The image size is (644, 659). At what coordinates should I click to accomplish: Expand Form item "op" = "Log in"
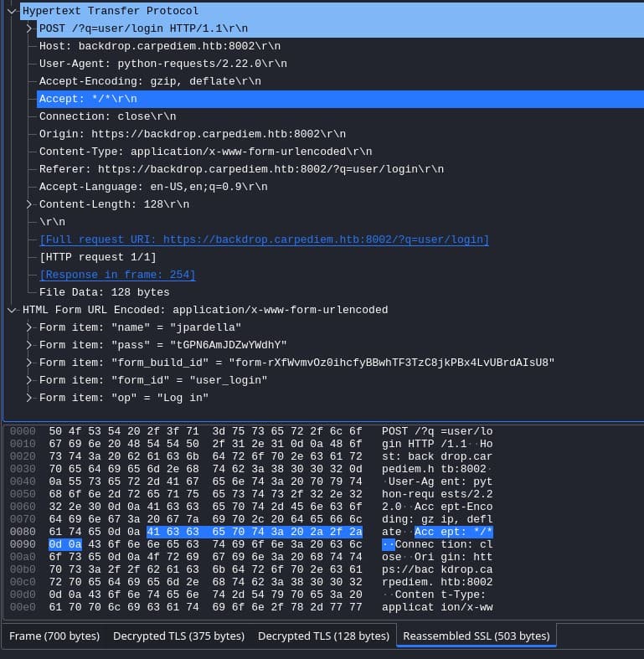(29, 398)
